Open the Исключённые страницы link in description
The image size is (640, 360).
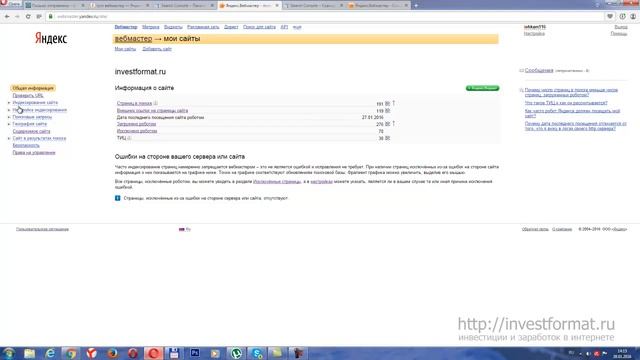pyautogui.click(x=277, y=182)
